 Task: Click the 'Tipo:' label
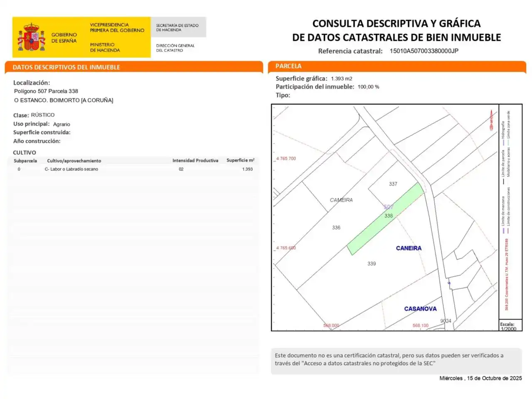point(283,95)
